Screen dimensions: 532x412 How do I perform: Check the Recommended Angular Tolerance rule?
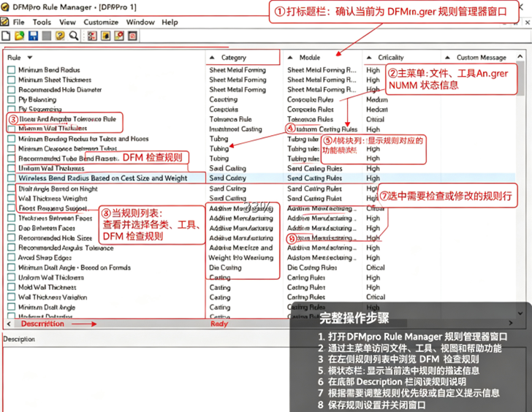[x=11, y=248]
